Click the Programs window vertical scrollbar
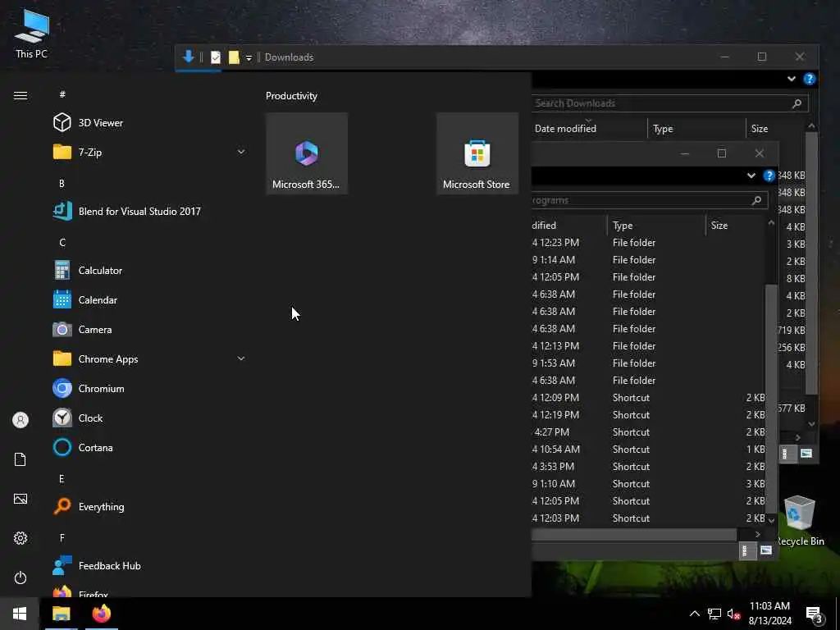This screenshot has width=840, height=630. pyautogui.click(x=771, y=398)
